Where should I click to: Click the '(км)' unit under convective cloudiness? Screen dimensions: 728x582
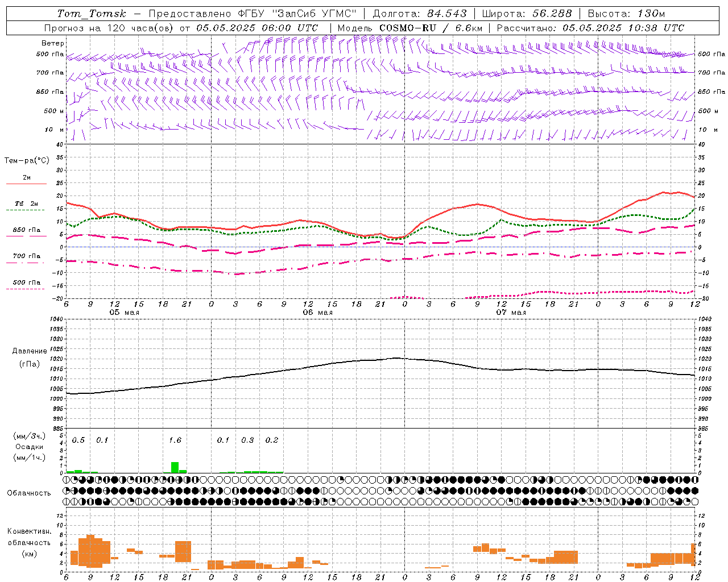pos(29,554)
